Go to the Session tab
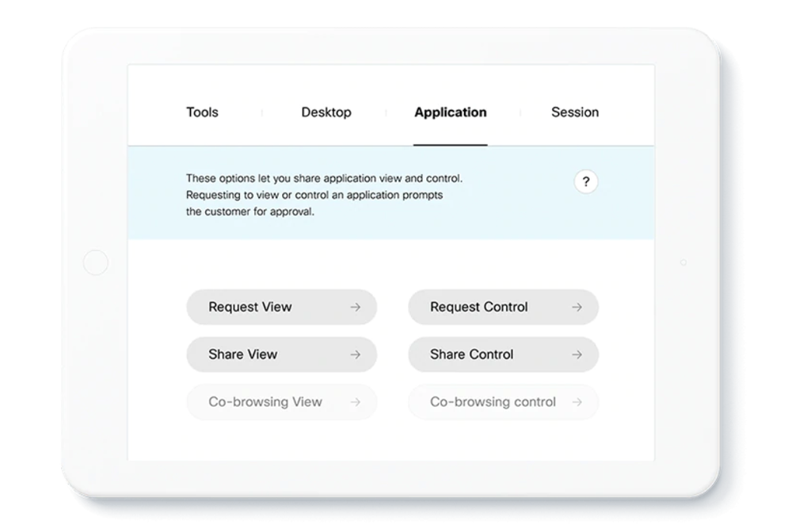 [x=574, y=112]
